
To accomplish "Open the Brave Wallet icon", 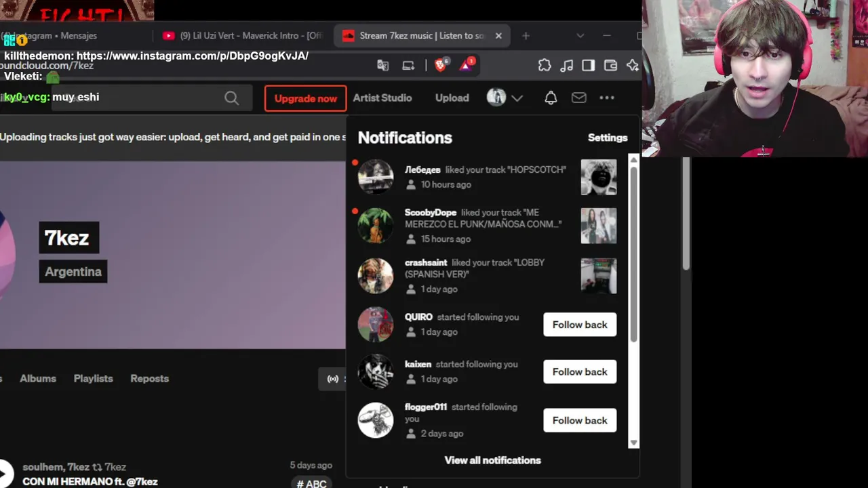I will (610, 65).
